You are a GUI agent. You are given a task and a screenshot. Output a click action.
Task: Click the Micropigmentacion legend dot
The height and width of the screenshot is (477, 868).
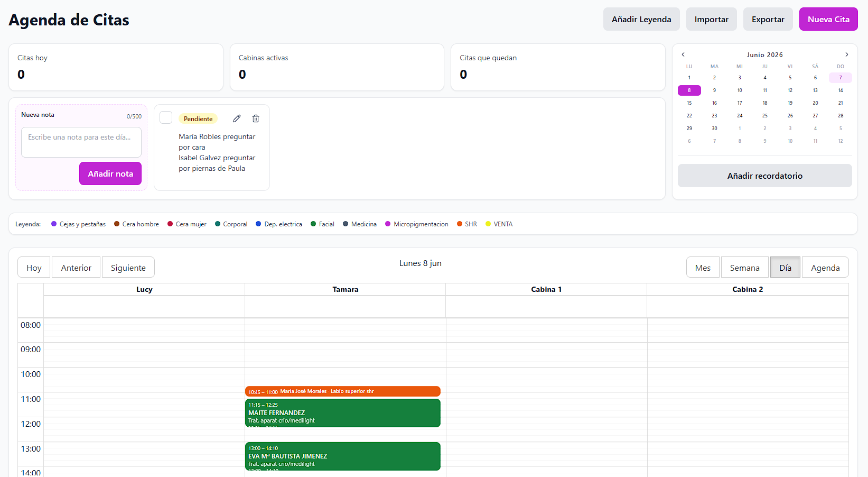pyautogui.click(x=388, y=224)
